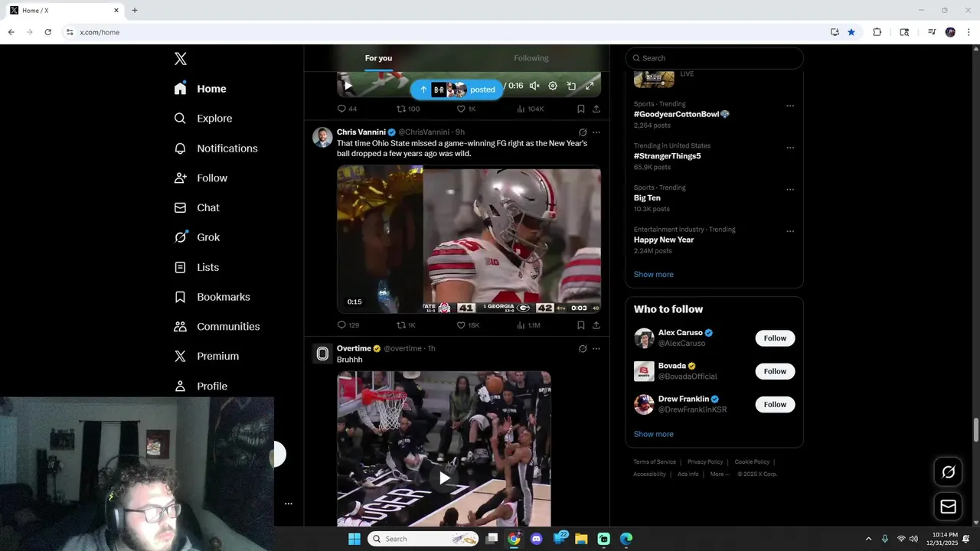Image resolution: width=980 pixels, height=551 pixels.
Task: Open options for Big Ten trend
Action: click(790, 190)
